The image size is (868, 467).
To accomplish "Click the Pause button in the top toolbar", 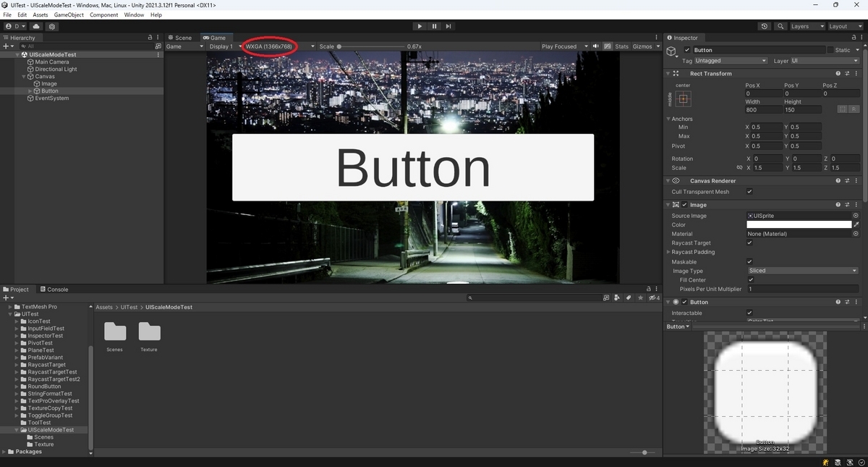I will pos(434,26).
